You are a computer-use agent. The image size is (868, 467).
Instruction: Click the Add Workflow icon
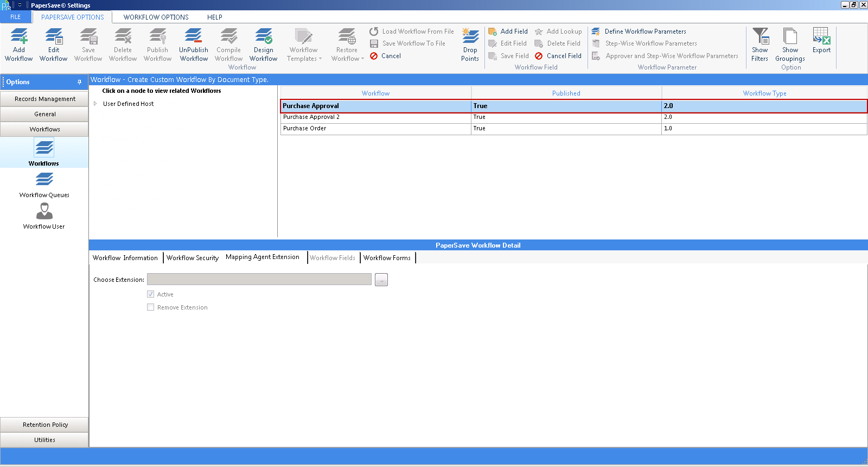19,45
